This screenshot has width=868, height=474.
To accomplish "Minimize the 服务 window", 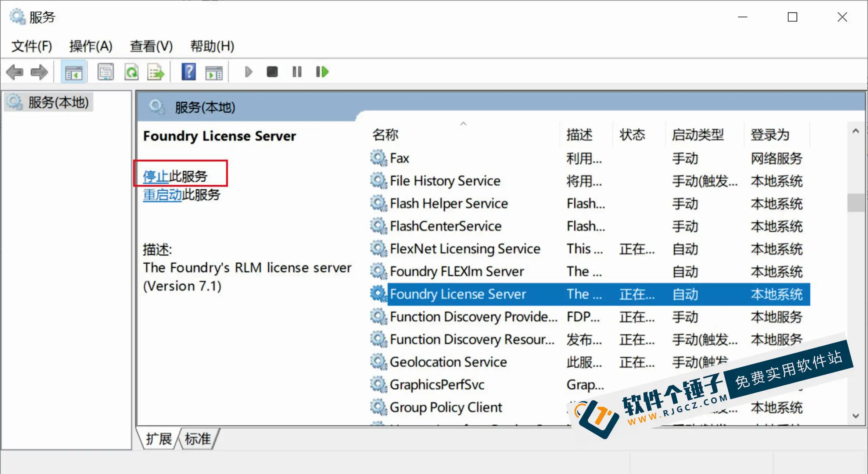I will pyautogui.click(x=743, y=17).
